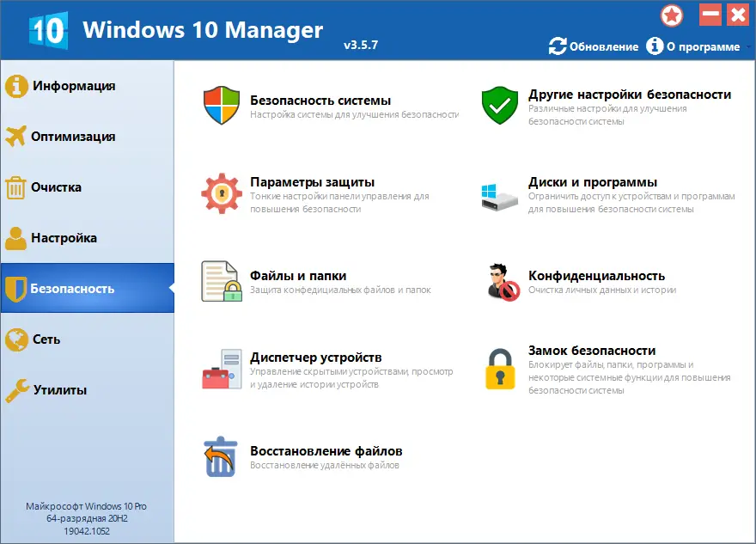Click the shield Безопасность sidebar icon
Image resolution: width=756 pixels, height=544 pixels.
click(15, 289)
